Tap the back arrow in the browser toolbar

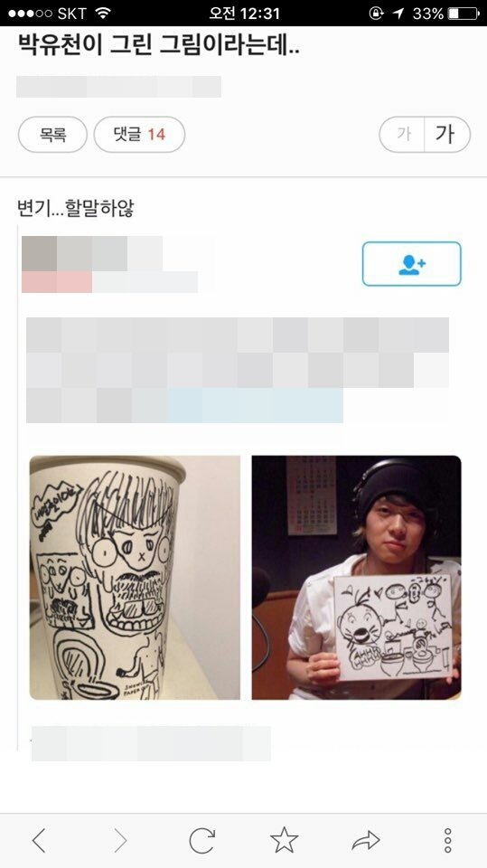pyautogui.click(x=39, y=841)
